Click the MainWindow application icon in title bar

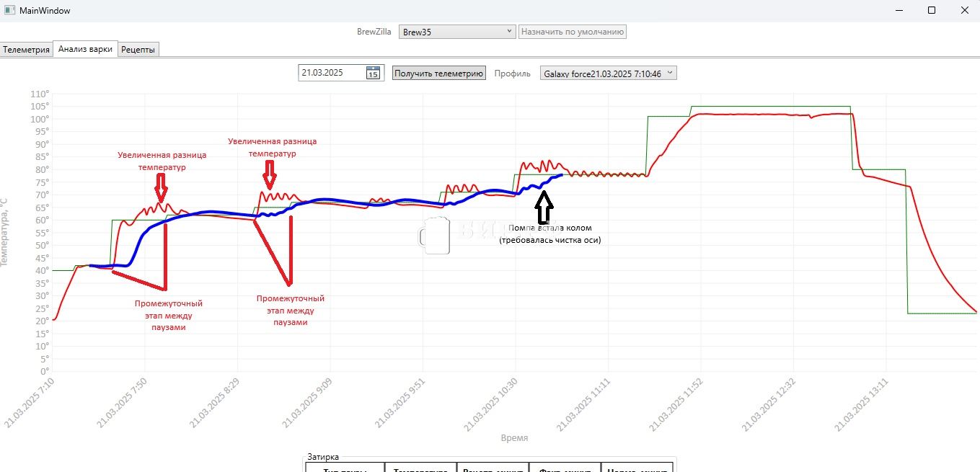pos(9,11)
